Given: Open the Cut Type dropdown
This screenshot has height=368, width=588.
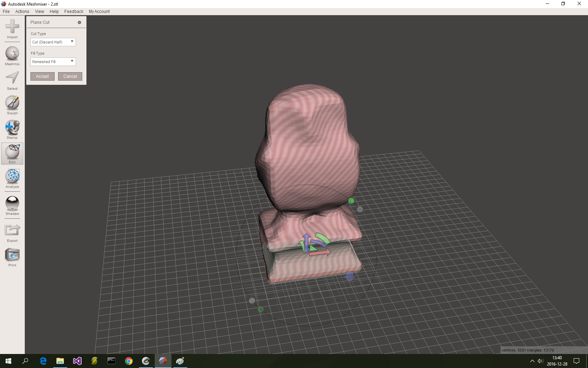Looking at the screenshot, I should pos(53,42).
